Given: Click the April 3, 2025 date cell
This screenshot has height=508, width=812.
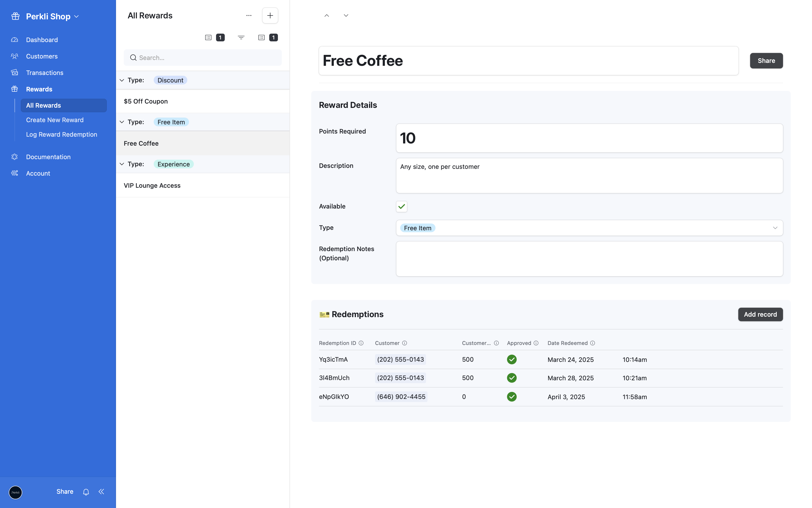Looking at the screenshot, I should [x=566, y=397].
